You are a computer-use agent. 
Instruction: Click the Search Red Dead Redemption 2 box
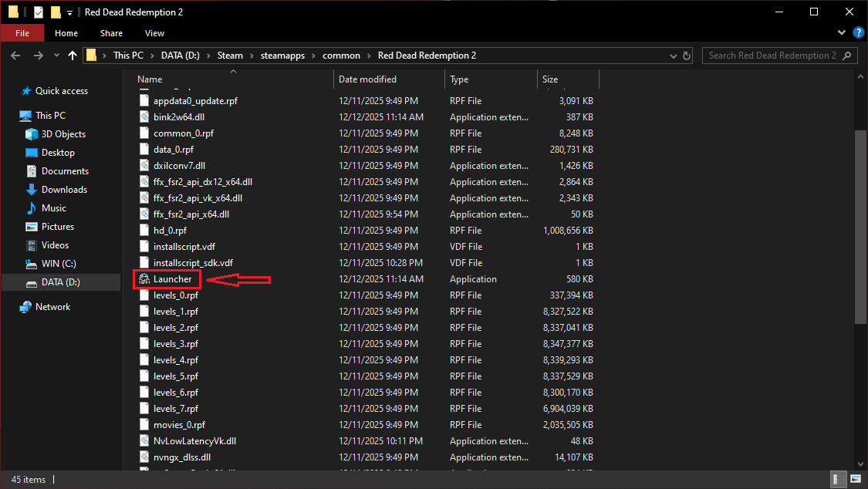click(772, 56)
